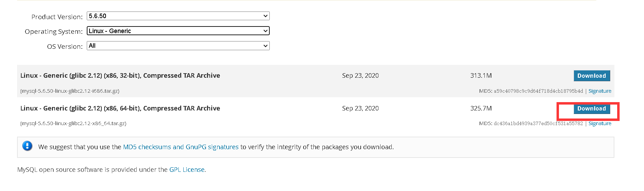This screenshot has height=191, width=644.
Task: Click the MD5 hash starting with dc436a1bd
Action: (538, 123)
